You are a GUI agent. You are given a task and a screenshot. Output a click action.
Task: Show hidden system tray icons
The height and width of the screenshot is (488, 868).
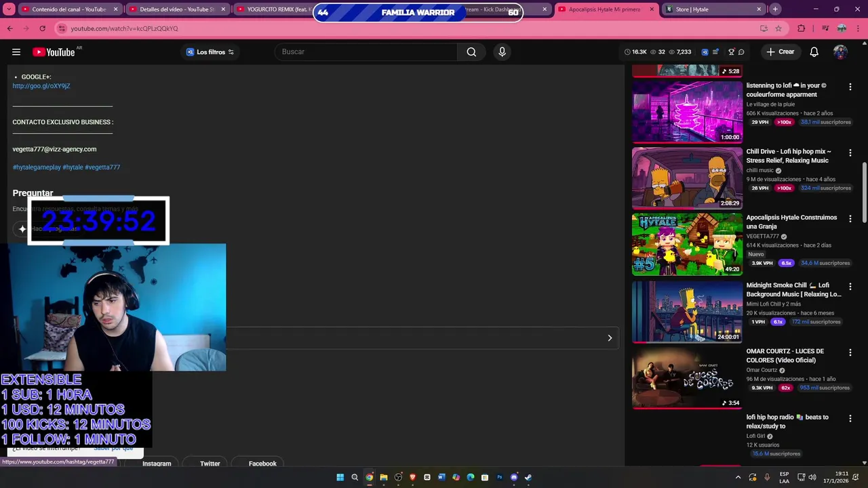coord(738,477)
